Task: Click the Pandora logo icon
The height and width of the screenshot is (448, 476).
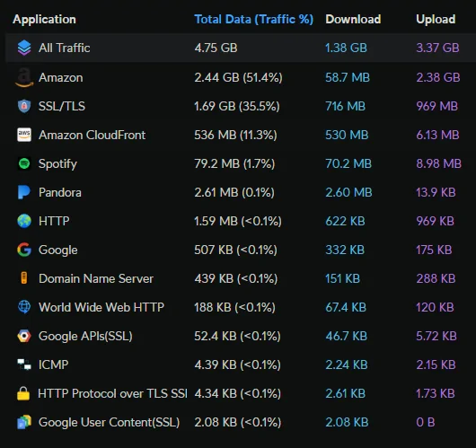Action: (x=24, y=192)
